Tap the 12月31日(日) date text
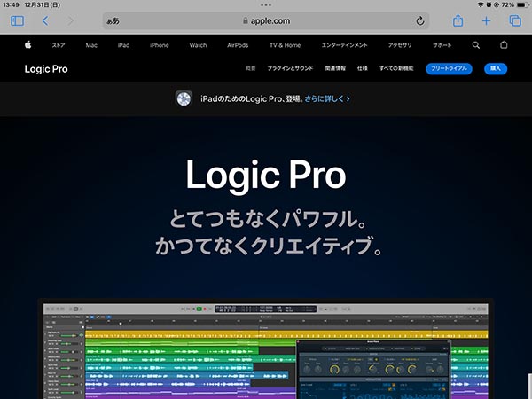This screenshot has height=399, width=532. [42, 4]
